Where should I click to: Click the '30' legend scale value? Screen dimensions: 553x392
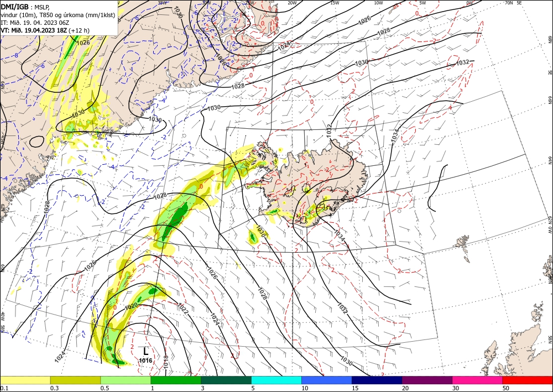(x=456, y=388)
